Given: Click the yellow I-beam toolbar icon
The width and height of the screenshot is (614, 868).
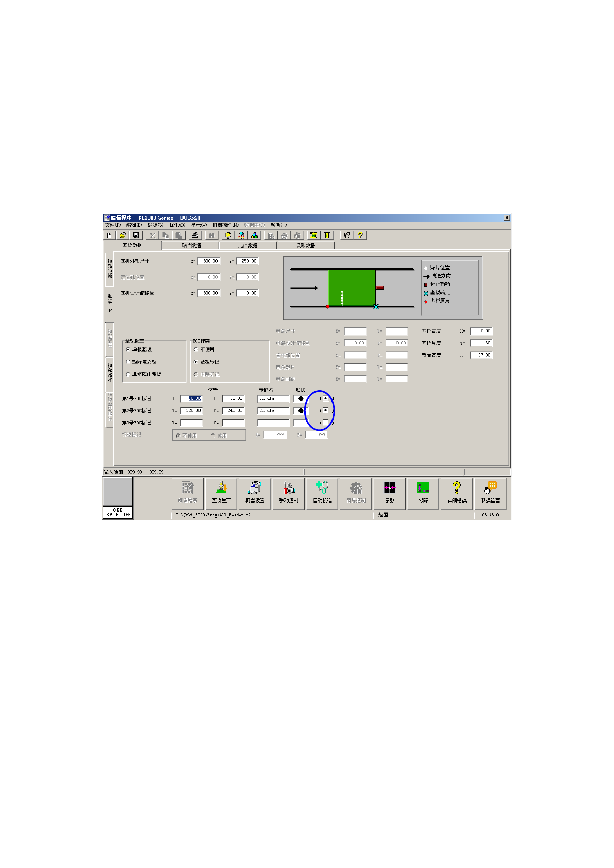Looking at the screenshot, I should [x=326, y=235].
